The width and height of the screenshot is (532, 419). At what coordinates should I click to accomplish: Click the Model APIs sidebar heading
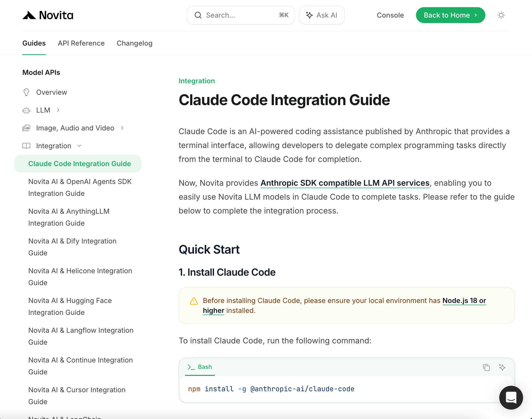(41, 72)
